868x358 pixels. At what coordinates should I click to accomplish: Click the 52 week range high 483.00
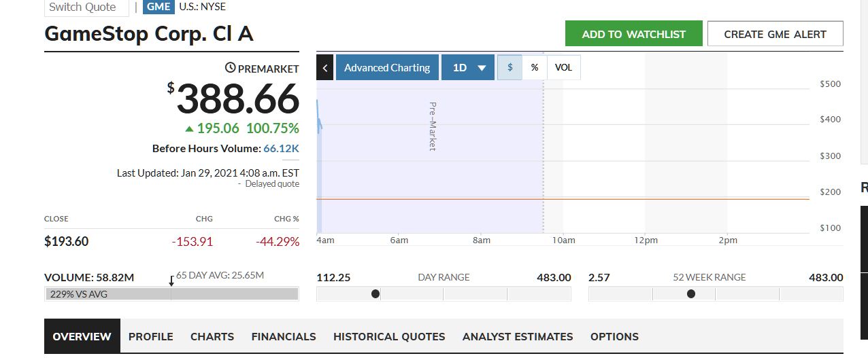[826, 277]
